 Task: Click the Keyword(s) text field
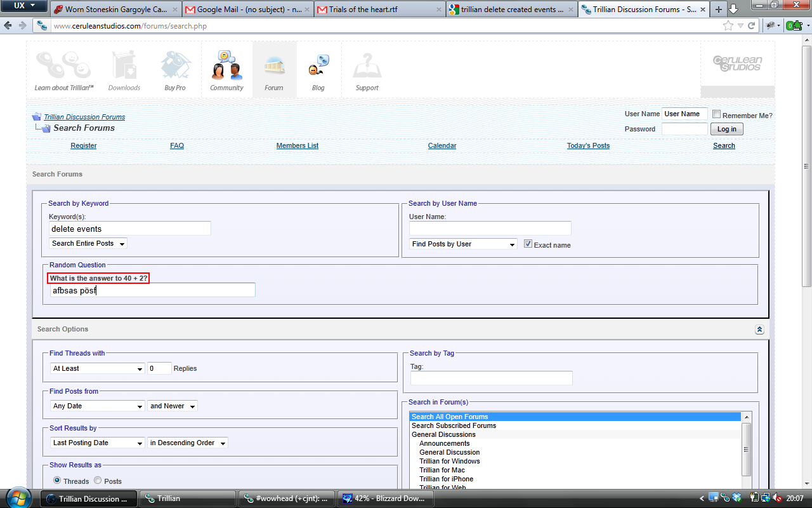130,229
